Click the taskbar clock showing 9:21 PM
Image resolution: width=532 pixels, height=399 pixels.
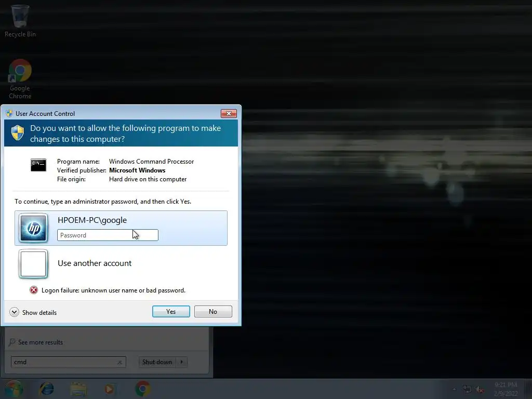click(506, 389)
